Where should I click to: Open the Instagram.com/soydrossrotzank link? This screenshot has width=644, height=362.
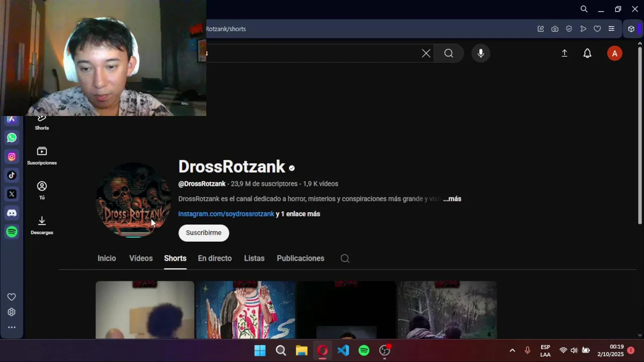[x=226, y=214]
